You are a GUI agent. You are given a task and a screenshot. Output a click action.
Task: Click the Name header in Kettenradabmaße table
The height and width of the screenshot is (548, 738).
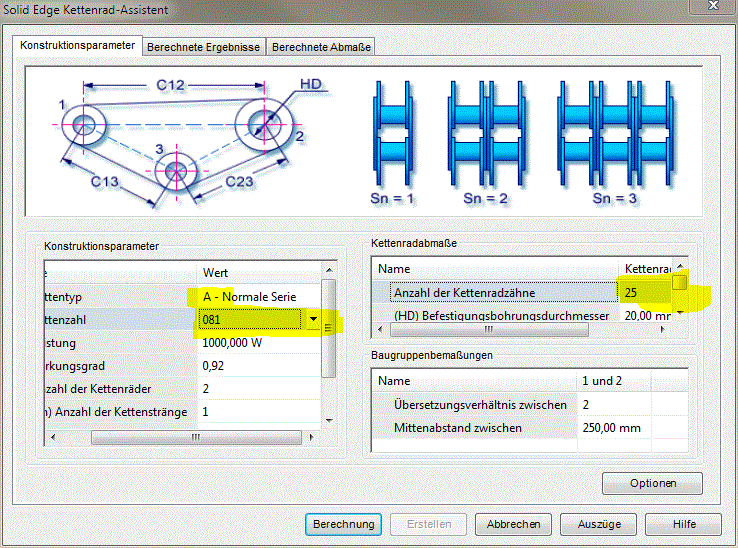click(x=495, y=269)
